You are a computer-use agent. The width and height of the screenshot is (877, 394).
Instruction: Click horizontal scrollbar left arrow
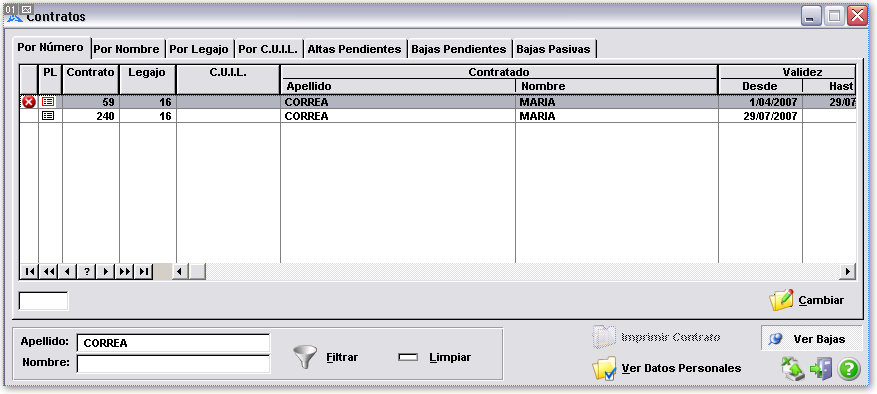click(180, 271)
